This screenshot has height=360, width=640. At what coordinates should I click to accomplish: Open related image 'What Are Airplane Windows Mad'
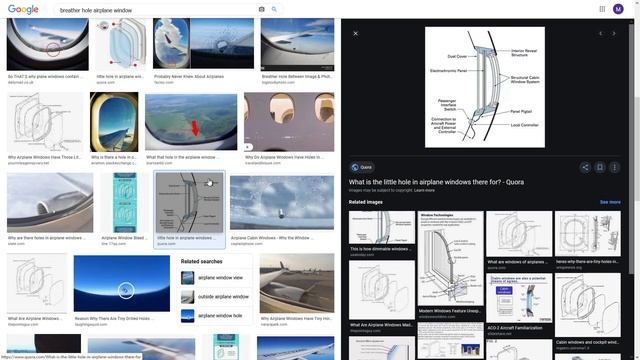pos(382,290)
